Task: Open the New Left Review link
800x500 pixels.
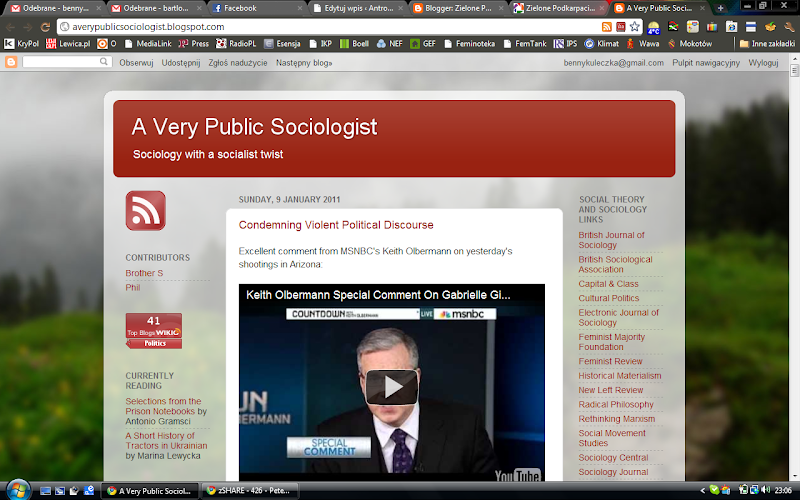Action: pyautogui.click(x=611, y=390)
